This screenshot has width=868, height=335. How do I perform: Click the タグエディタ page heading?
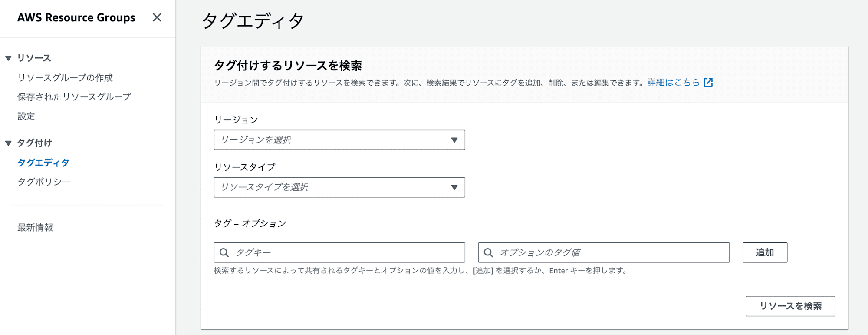pyautogui.click(x=253, y=20)
